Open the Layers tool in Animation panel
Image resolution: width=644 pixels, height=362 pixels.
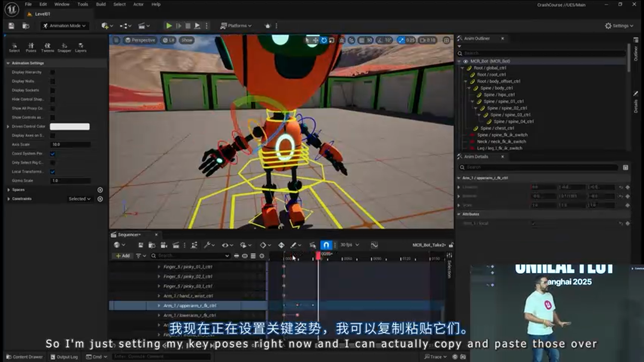coord(81,48)
